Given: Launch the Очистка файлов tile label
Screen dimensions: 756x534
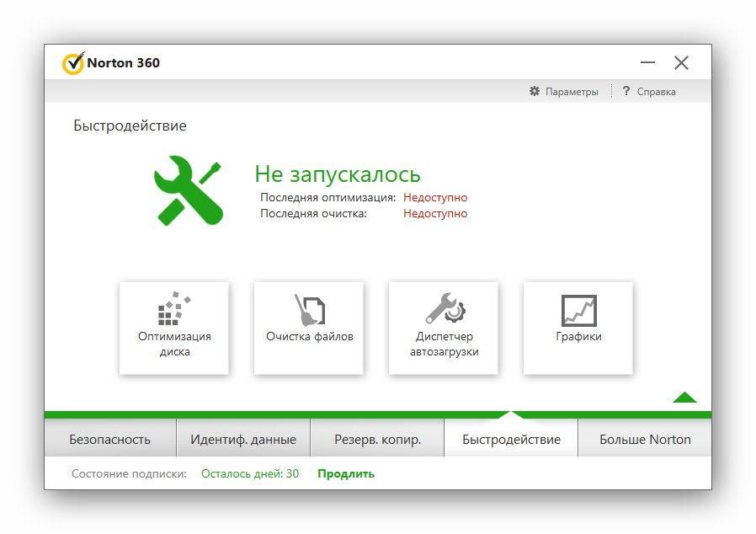Looking at the screenshot, I should click(x=310, y=336).
